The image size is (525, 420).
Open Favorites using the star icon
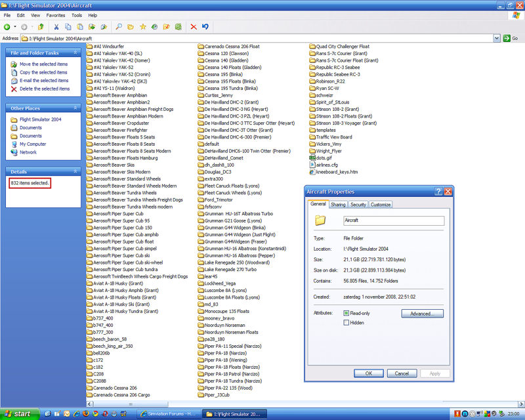click(x=142, y=27)
